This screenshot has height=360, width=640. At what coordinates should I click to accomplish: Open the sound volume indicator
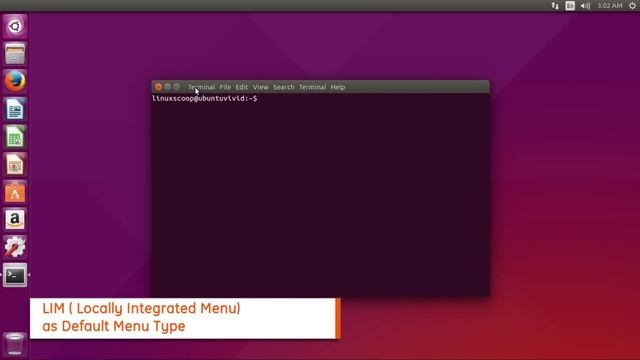pos(585,6)
